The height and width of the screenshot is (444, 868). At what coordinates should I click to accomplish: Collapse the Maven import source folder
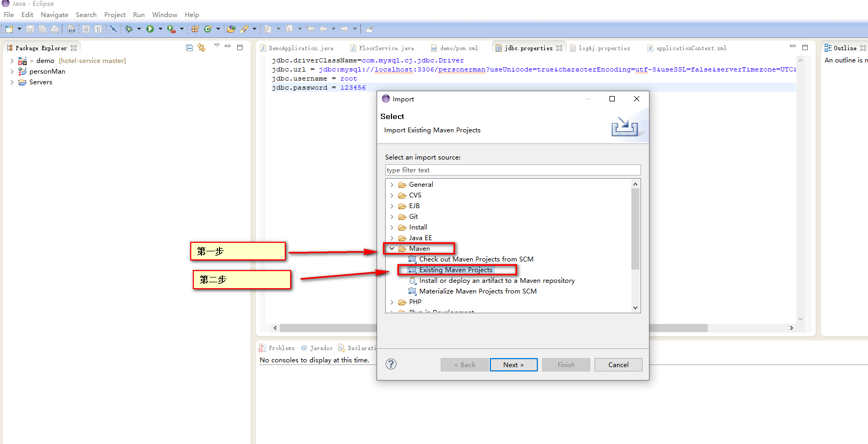pyautogui.click(x=392, y=249)
